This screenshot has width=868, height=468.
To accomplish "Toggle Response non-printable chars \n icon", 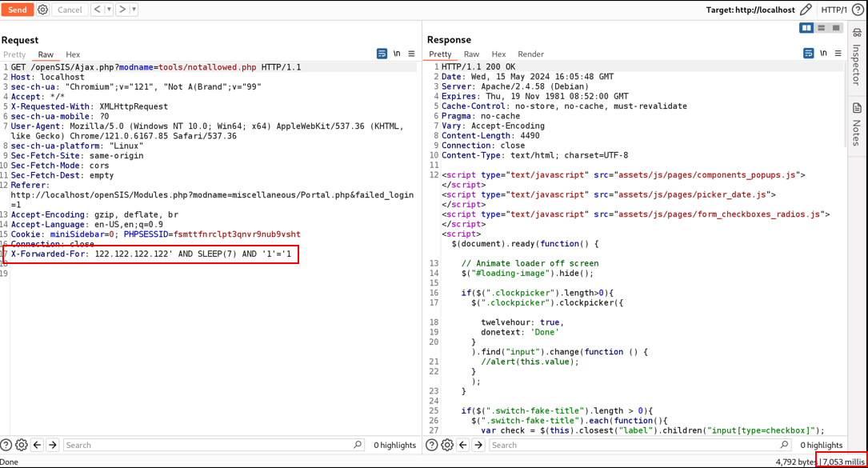I will point(824,53).
